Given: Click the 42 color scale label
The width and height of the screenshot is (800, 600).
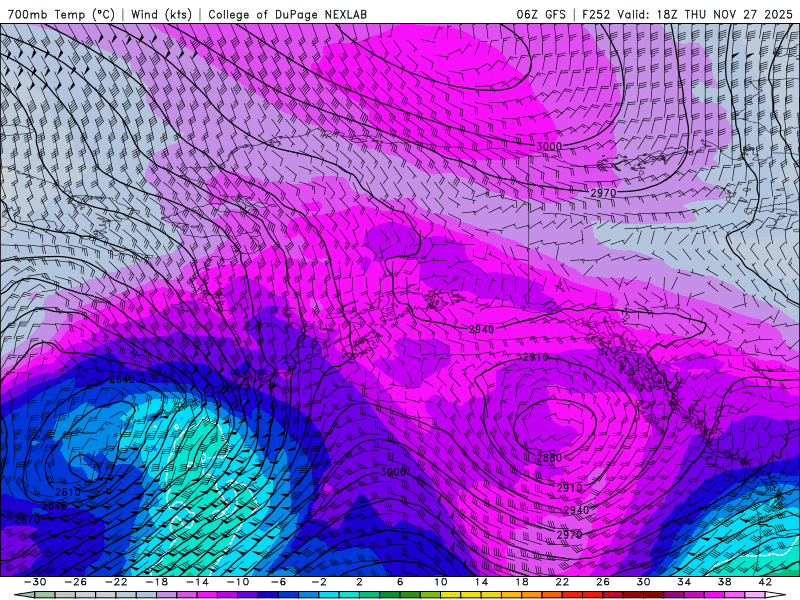Looking at the screenshot, I should tap(765, 582).
